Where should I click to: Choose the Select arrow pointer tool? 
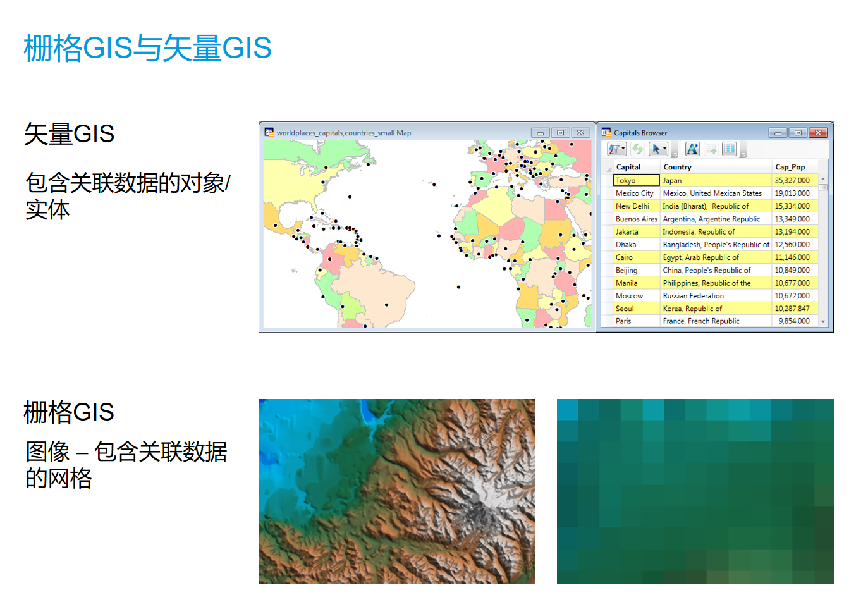point(658,149)
